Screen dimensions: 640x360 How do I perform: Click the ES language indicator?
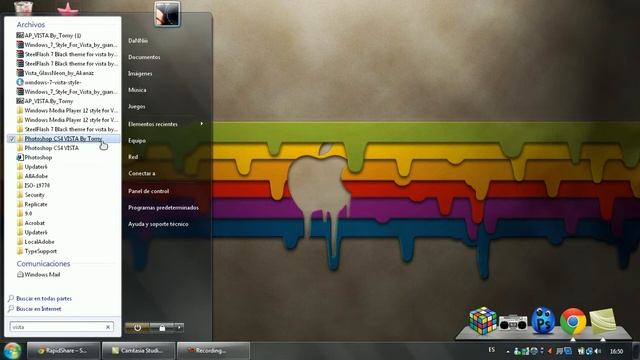point(491,350)
